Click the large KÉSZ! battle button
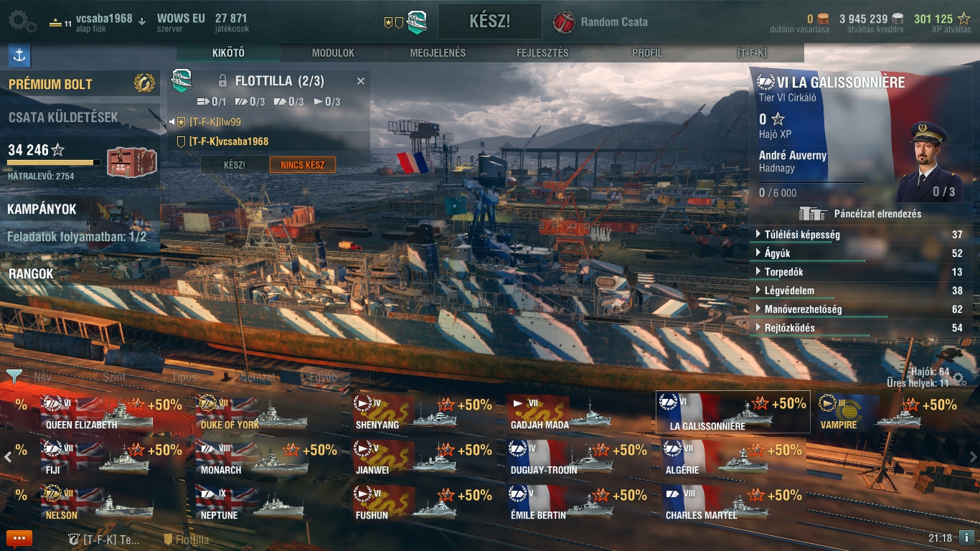980x551 pixels. tap(489, 21)
